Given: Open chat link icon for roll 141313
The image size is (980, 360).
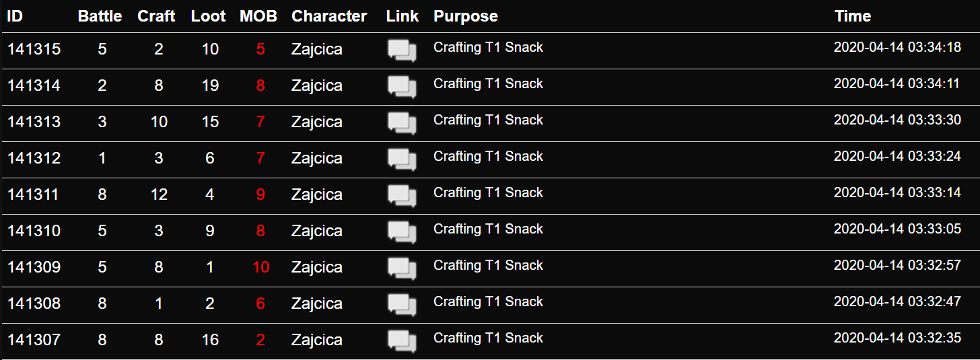Looking at the screenshot, I should pyautogui.click(x=403, y=123).
